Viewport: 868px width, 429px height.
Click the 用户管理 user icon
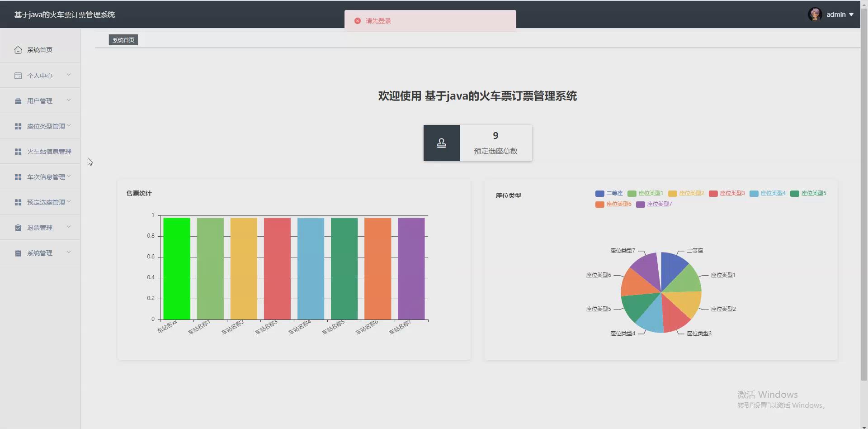tap(18, 100)
